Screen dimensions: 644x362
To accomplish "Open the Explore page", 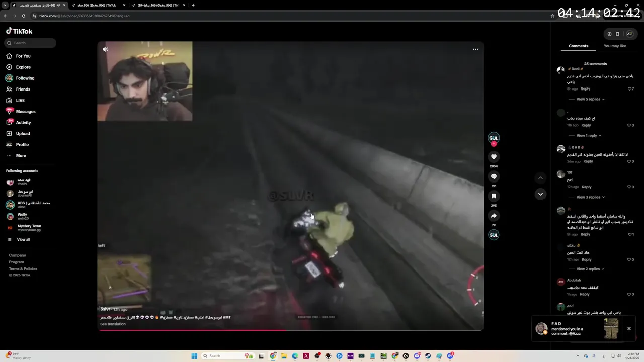I will [19, 67].
